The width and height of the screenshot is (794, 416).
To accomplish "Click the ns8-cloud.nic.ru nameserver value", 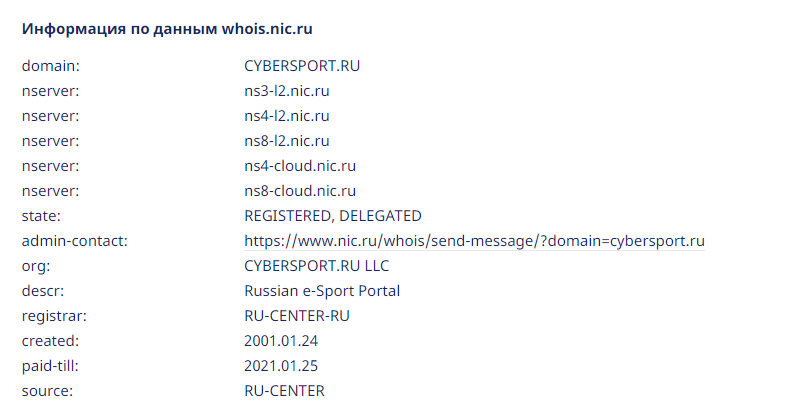I will click(300, 191).
